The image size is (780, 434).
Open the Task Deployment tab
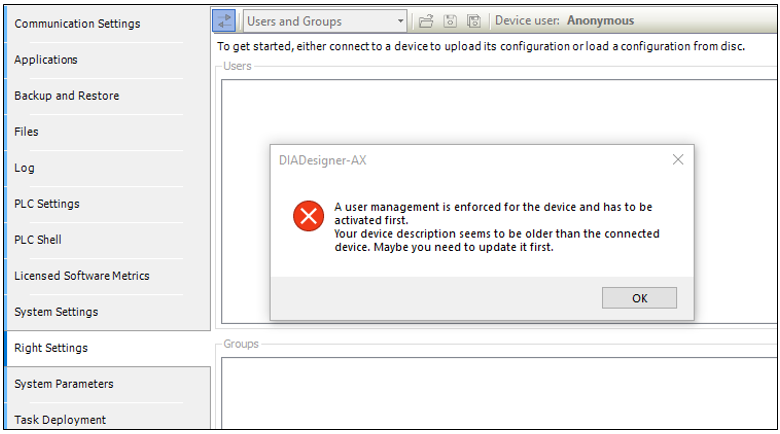pyautogui.click(x=60, y=419)
